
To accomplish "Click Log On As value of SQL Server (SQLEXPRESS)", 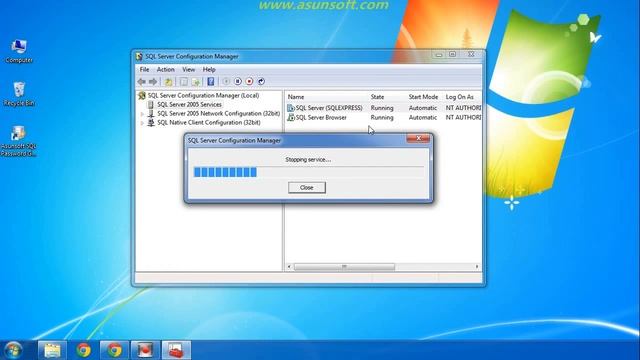I will [463, 108].
